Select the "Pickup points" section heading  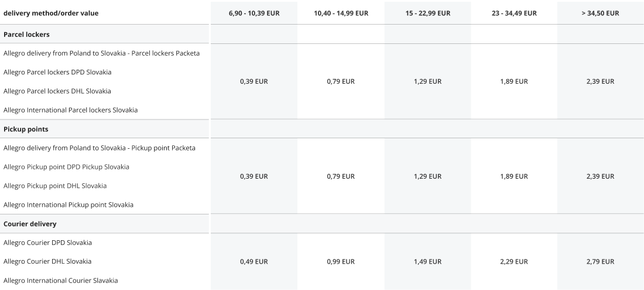click(x=26, y=129)
